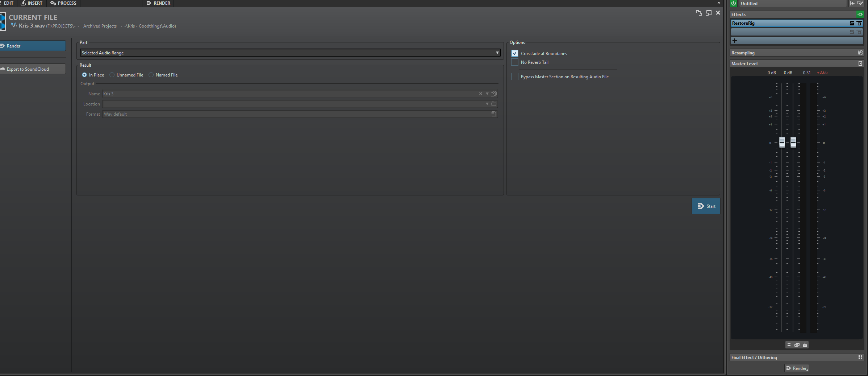Screen dimensions: 868x376
Task: Toggle the green Effects bypass icon
Action: click(860, 14)
